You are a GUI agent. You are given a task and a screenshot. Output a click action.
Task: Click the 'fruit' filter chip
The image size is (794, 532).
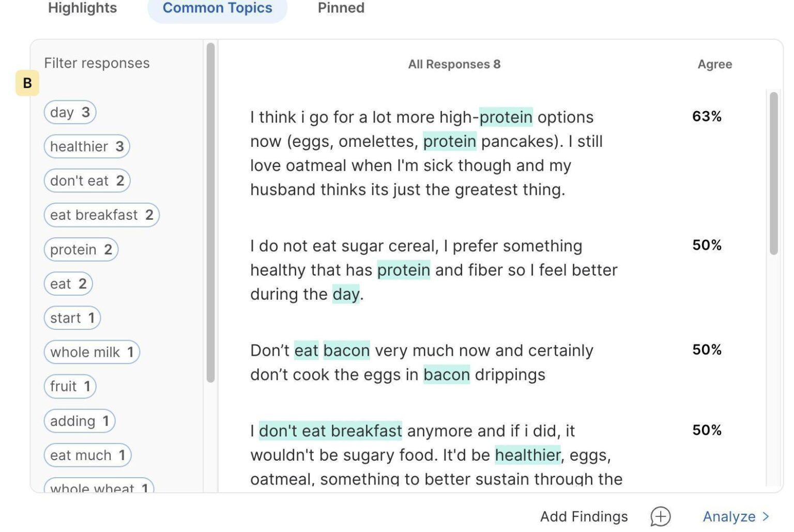click(70, 386)
